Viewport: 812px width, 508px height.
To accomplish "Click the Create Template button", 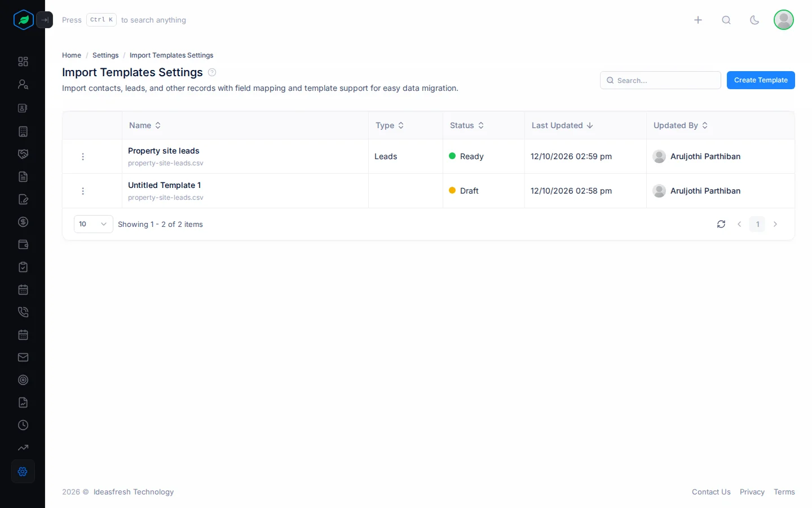I will (x=761, y=80).
